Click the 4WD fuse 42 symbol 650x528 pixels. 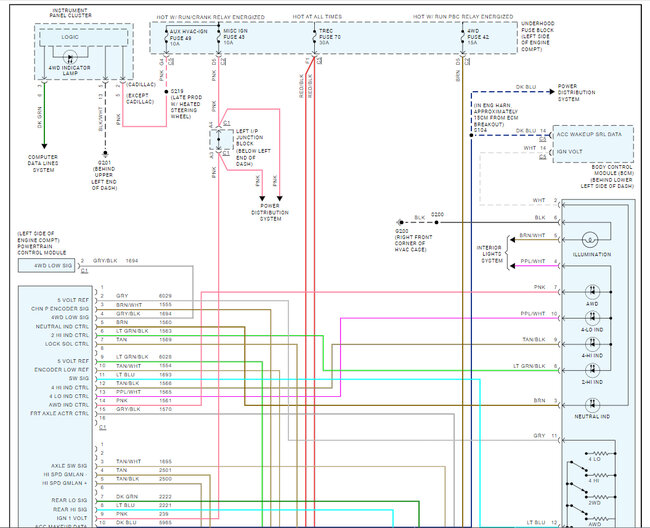463,38
